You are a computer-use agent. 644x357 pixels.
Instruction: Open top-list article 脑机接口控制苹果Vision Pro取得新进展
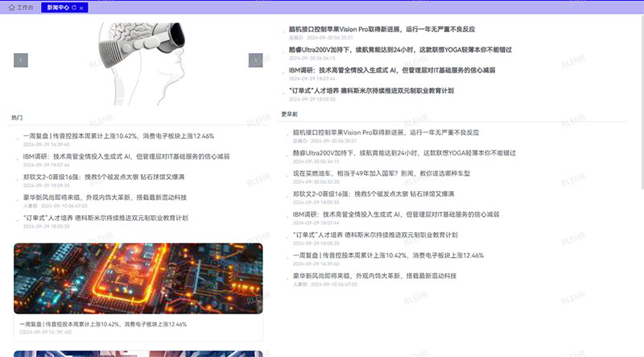click(x=382, y=29)
